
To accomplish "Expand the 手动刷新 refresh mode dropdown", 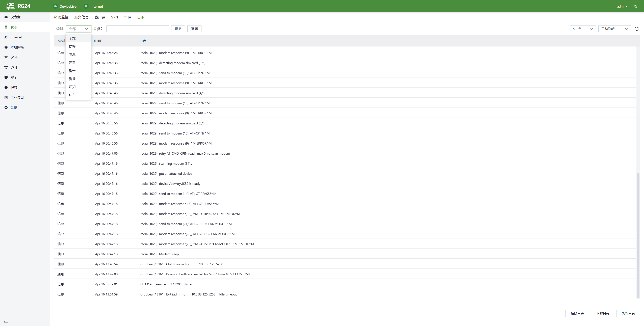I will [614, 29].
